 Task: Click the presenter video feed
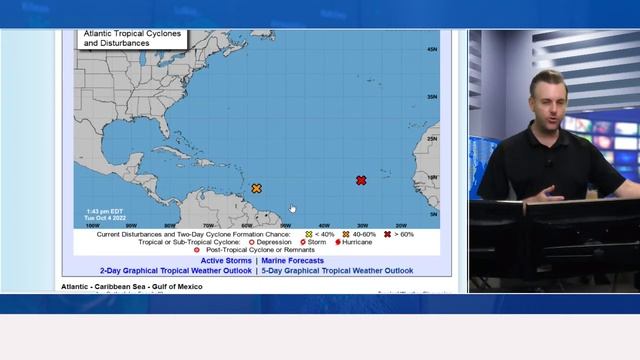click(x=554, y=161)
